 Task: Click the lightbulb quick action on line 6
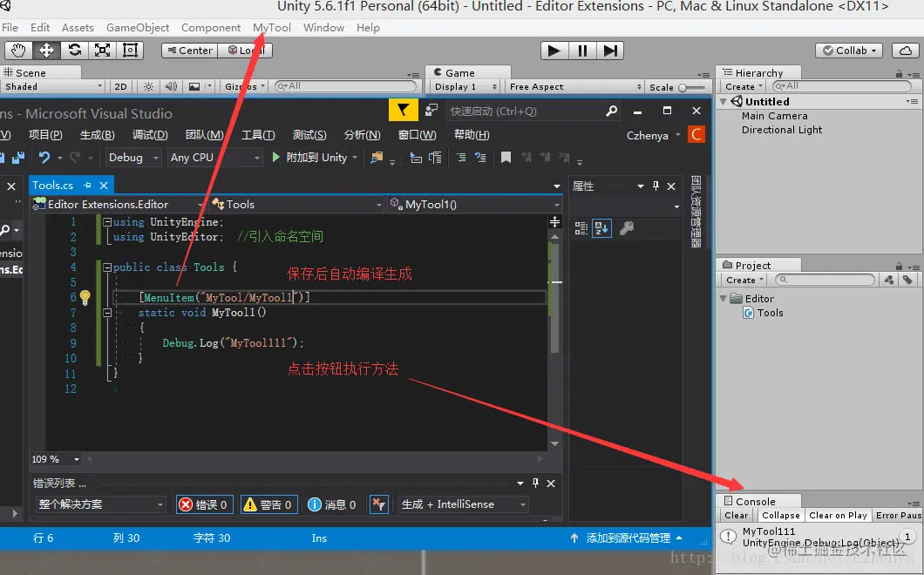(x=85, y=297)
